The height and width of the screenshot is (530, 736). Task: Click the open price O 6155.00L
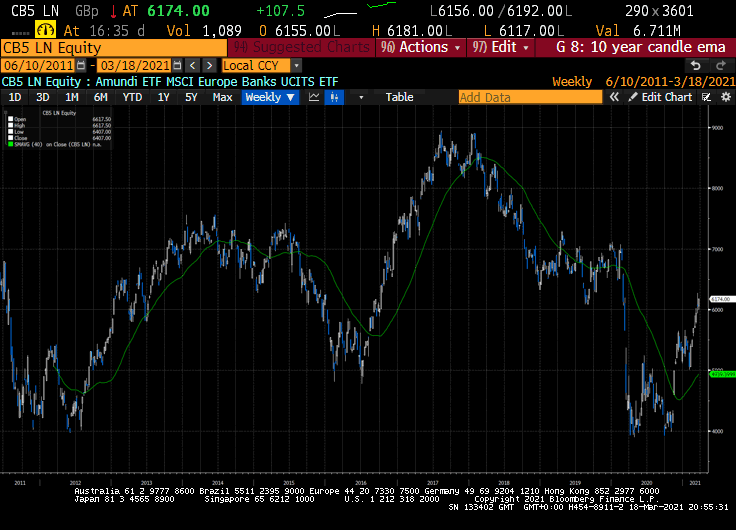point(299,31)
